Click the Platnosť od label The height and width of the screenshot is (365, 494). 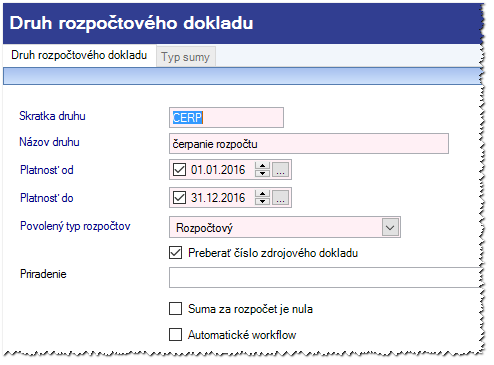[x=47, y=170]
